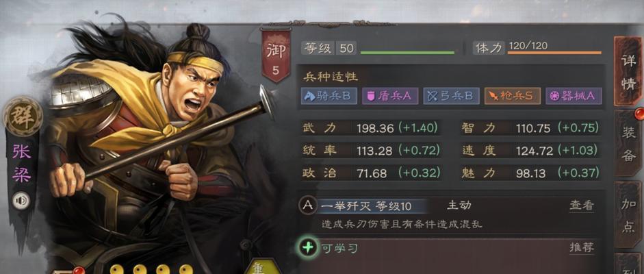Select the 枪兵S spearman aptitude icon

pos(512,96)
